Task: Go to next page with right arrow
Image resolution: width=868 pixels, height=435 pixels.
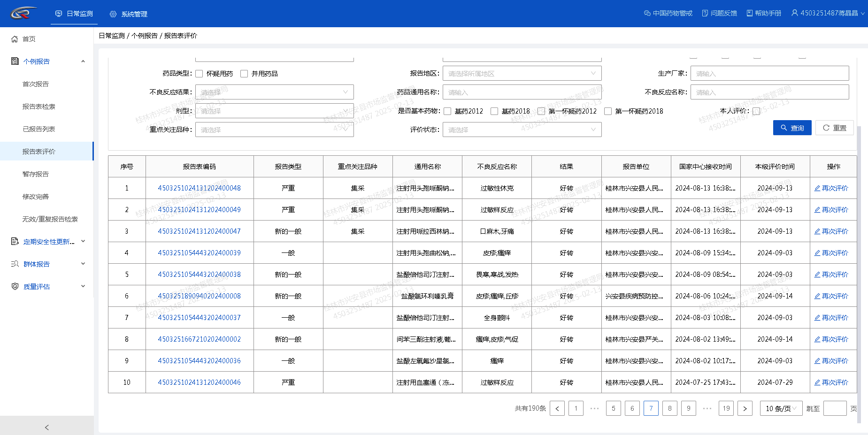Action: click(x=745, y=408)
